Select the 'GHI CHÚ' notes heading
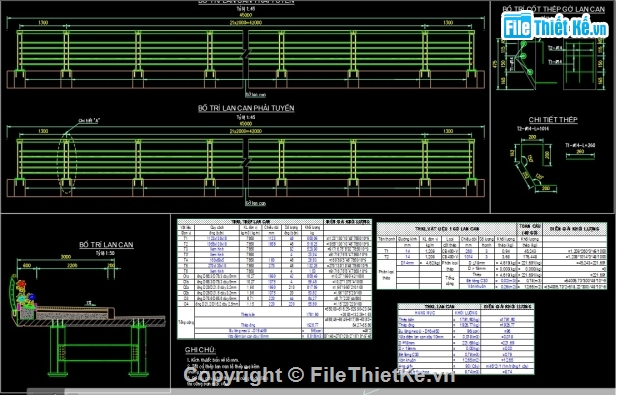 point(200,350)
